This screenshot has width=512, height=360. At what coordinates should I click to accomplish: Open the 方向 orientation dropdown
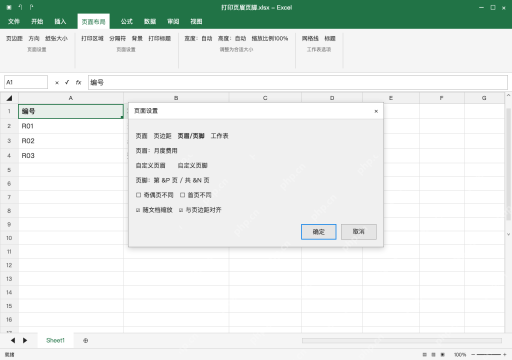(x=34, y=39)
